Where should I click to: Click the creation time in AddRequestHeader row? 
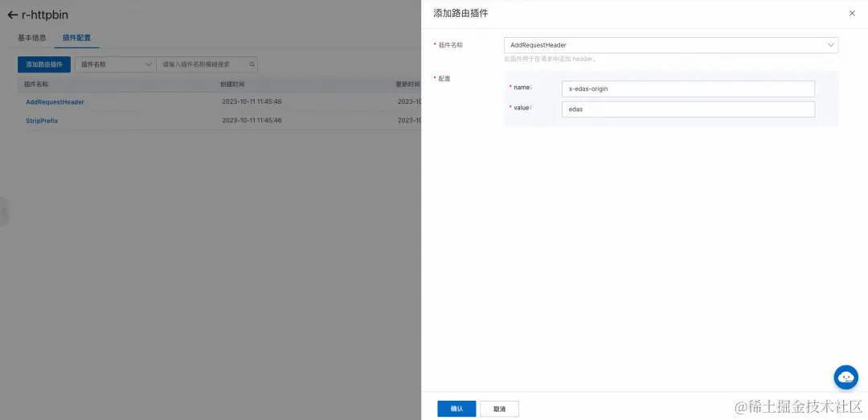click(x=252, y=102)
